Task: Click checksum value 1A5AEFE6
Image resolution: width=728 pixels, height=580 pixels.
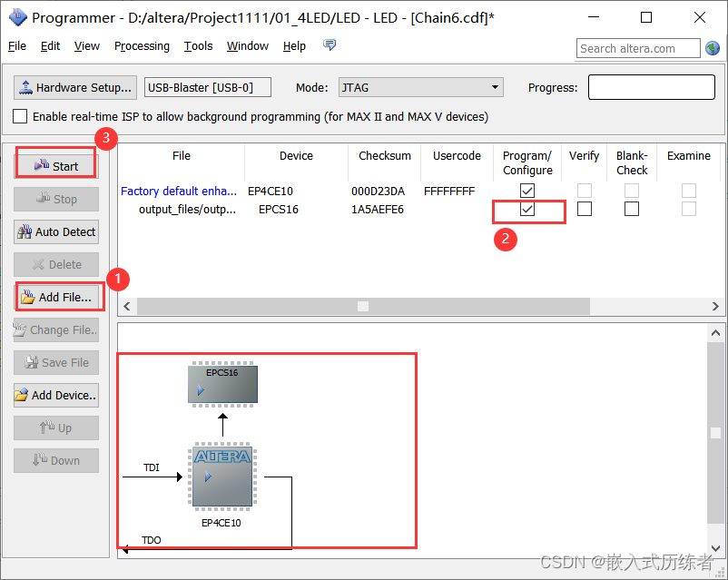Action: click(378, 210)
